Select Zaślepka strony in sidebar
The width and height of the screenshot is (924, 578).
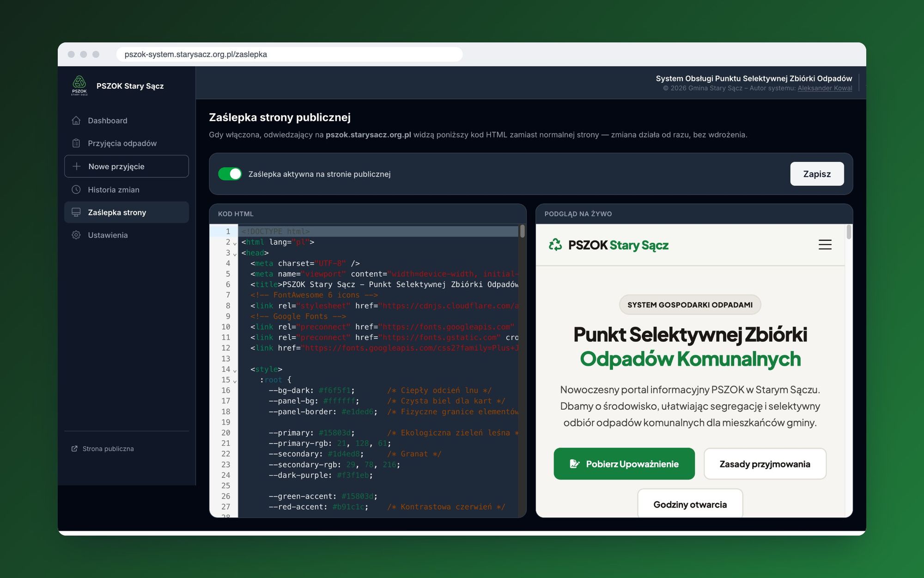(x=127, y=212)
